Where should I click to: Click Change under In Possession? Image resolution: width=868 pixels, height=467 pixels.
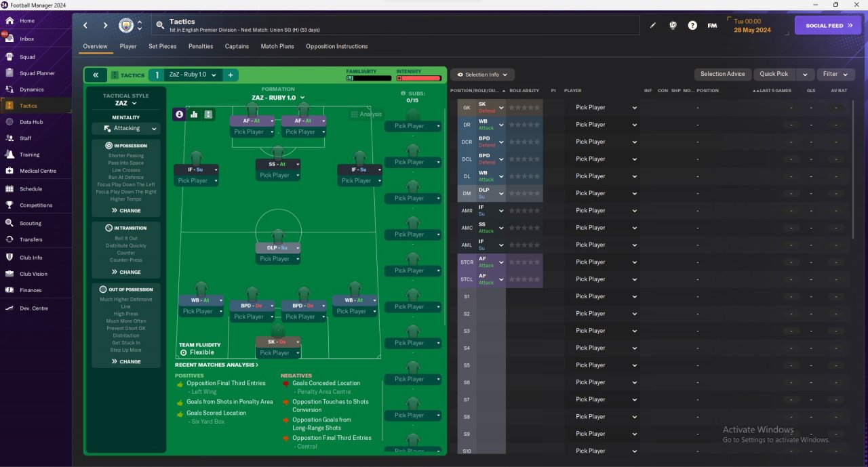pyautogui.click(x=126, y=211)
